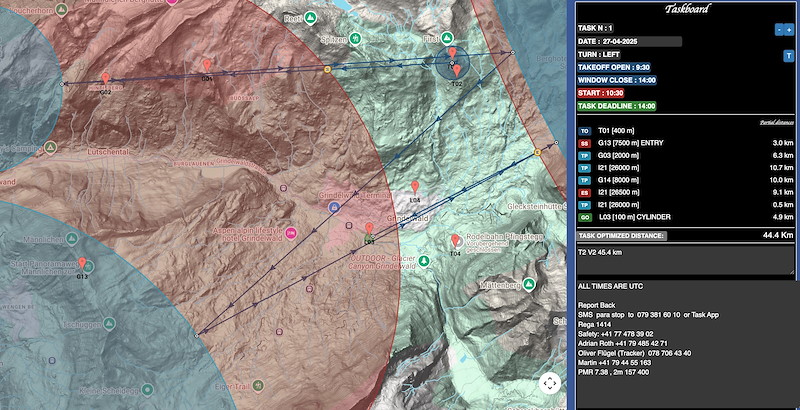Click yellow start marker on G04 route line
This screenshot has height=410, width=800.
(x=328, y=68)
